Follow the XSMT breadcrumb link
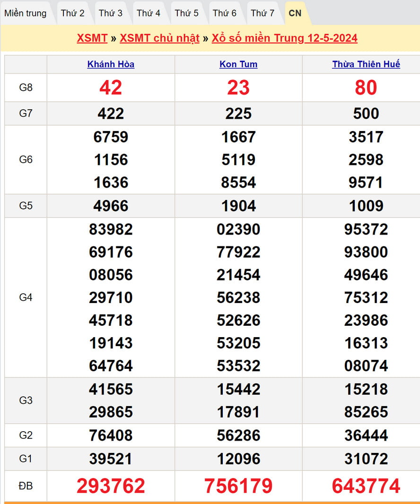Viewport: 420px width, 504px height. [92, 38]
